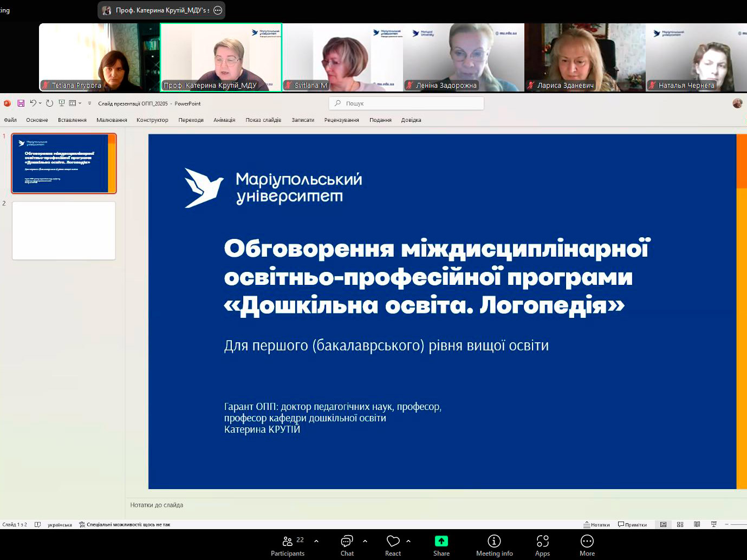Click the Undo arrow icon
This screenshot has width=747, height=560.
[x=33, y=103]
